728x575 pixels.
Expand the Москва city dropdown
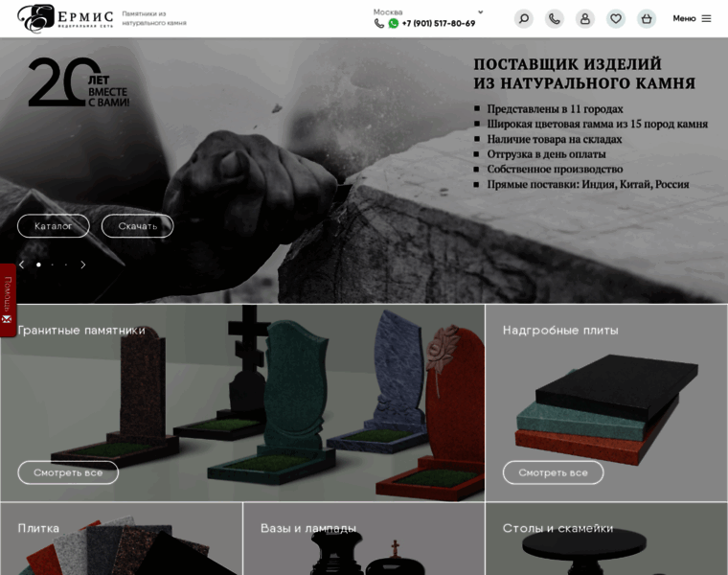pos(428,12)
